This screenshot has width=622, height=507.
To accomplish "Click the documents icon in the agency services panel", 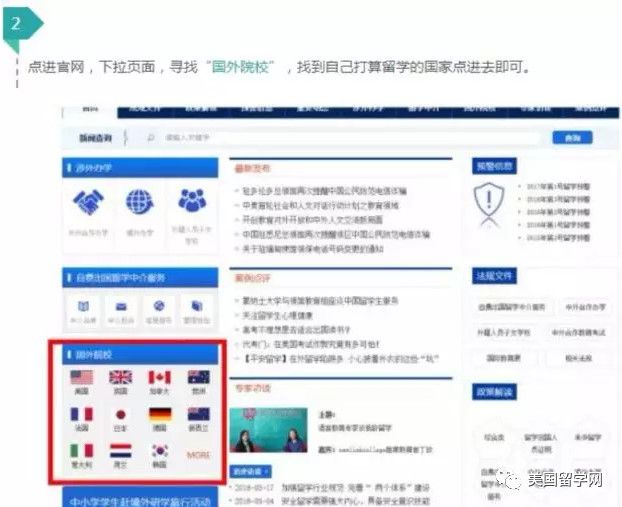I will (197, 306).
